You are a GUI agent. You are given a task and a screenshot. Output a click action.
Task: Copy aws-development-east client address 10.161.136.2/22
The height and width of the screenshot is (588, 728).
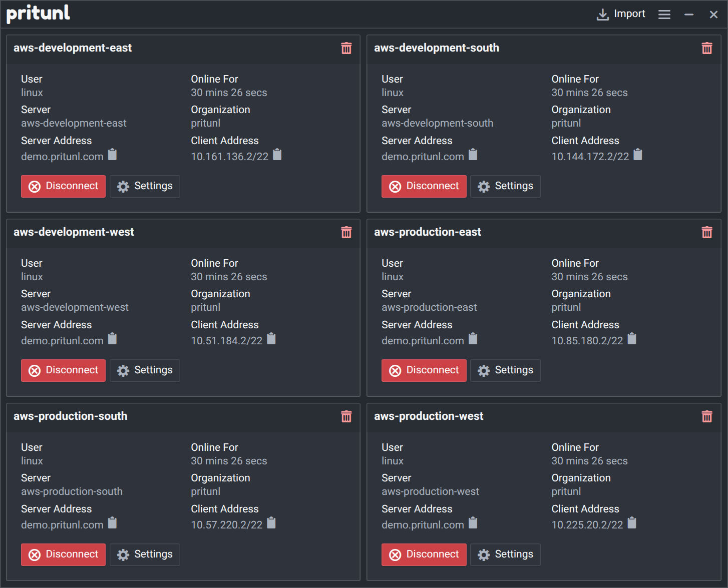[x=277, y=155]
